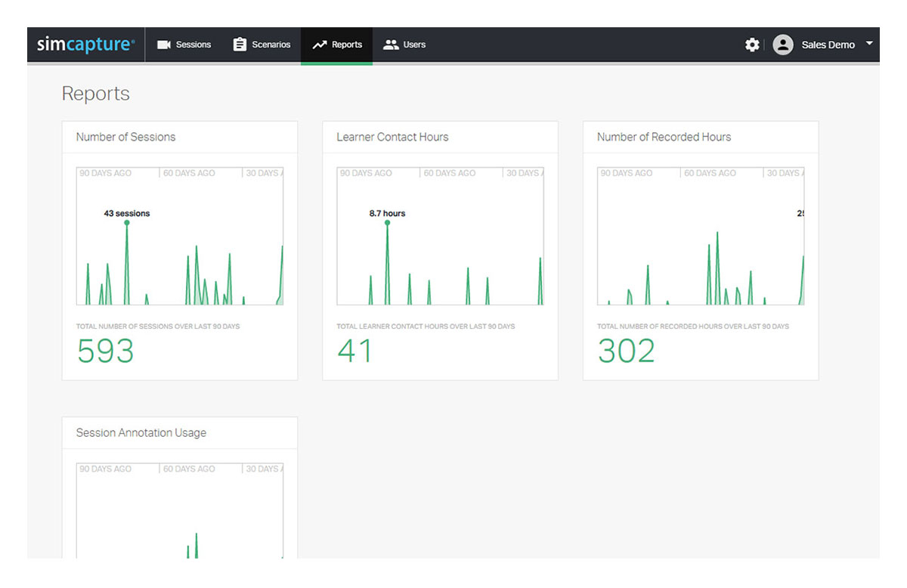Open the Session Annotation Usage report
907x588 pixels.
pyautogui.click(x=141, y=433)
